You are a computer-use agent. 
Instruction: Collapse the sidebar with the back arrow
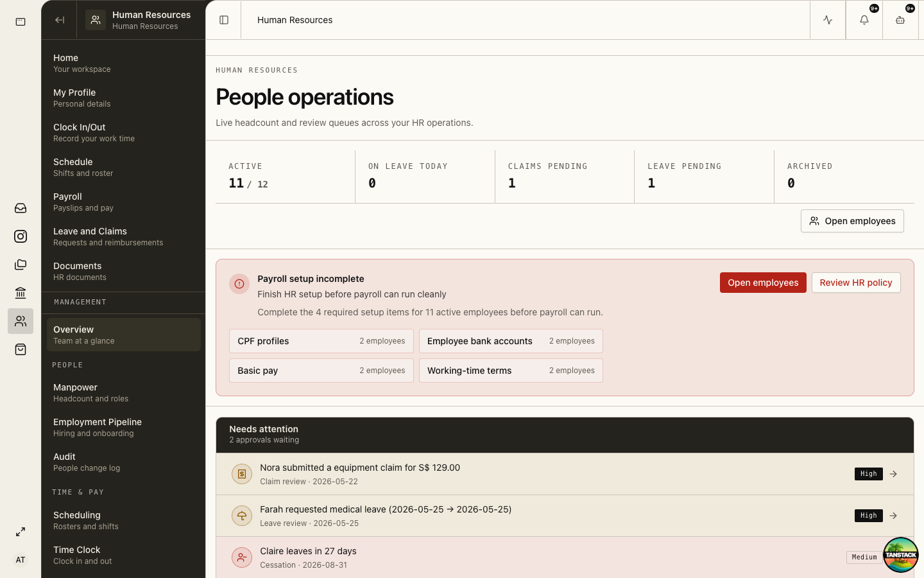pos(60,20)
